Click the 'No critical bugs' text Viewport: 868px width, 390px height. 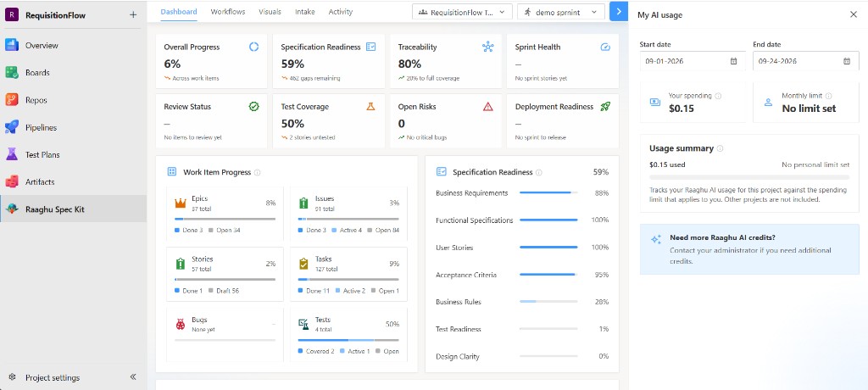[427, 137]
